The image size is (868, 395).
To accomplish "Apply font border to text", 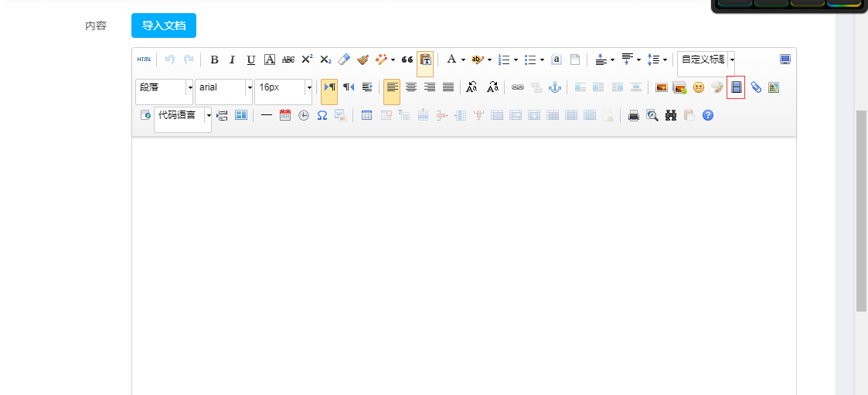I will pyautogui.click(x=270, y=60).
